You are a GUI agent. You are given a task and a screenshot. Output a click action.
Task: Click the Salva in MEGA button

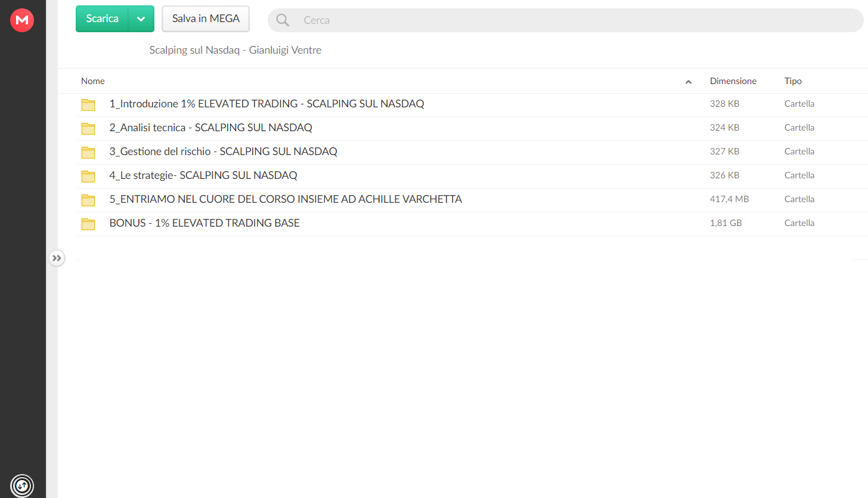coord(206,18)
